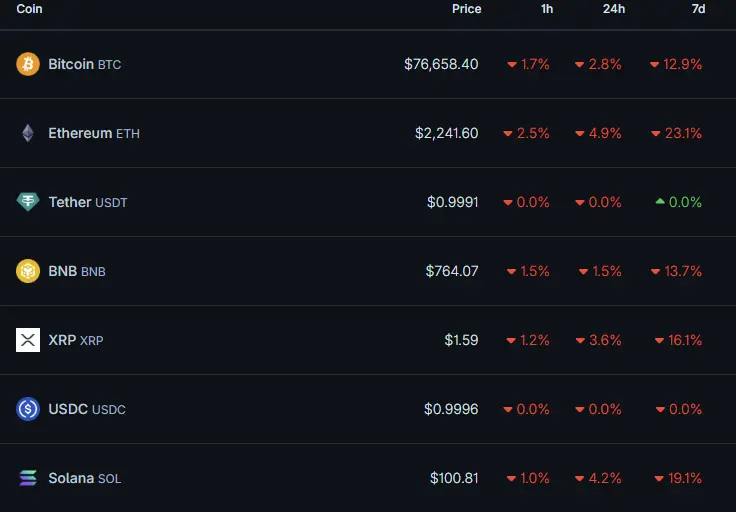Click the Bitcoin coin logo icon

tap(28, 64)
